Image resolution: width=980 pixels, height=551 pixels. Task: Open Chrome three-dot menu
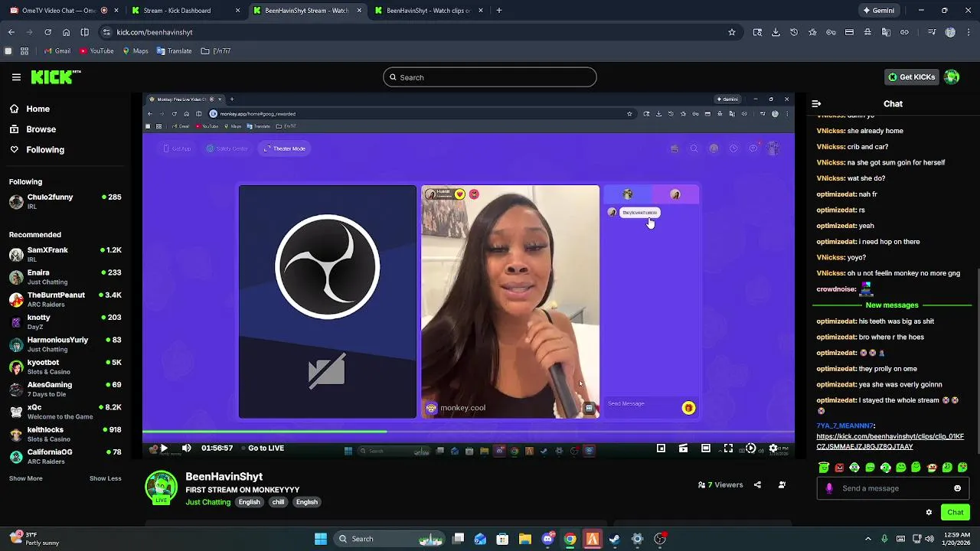coord(969,32)
